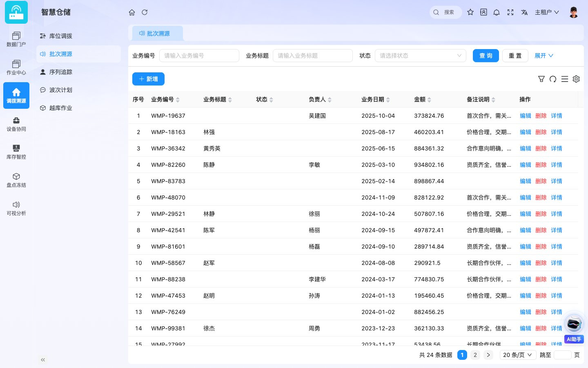Open 数据门户 in the left rail
Screen dimensions: 588x368
(16, 39)
